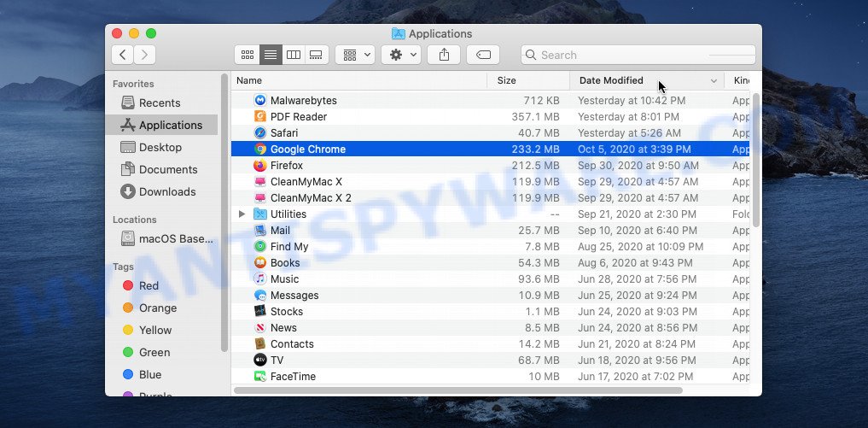
Task: Click the sidebar scrollbar
Action: [224, 213]
